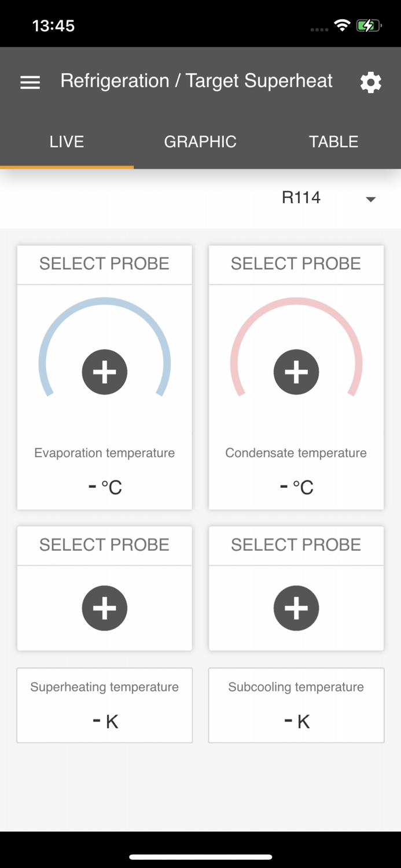Screen dimensions: 401x868
Task: Select the LIVE tab
Action: [66, 141]
